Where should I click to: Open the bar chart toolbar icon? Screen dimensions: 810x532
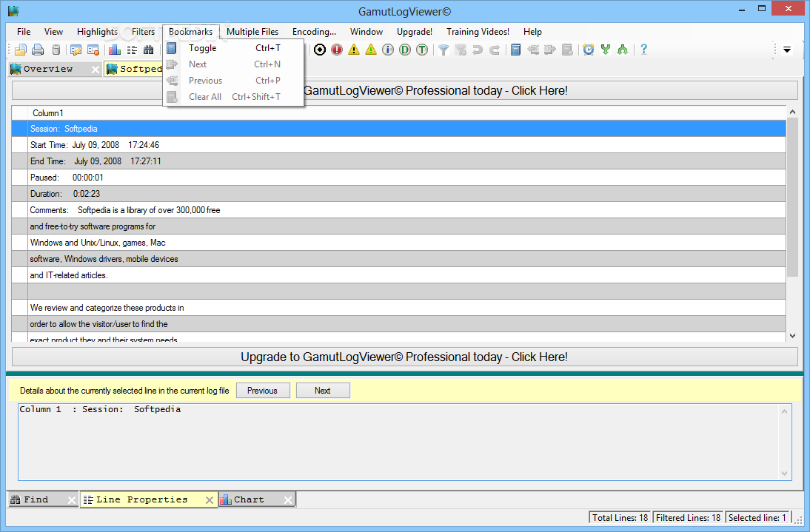point(115,50)
